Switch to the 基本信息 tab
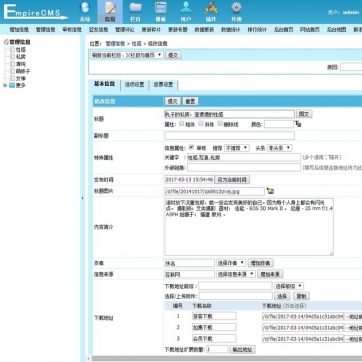 pyautogui.click(x=104, y=84)
